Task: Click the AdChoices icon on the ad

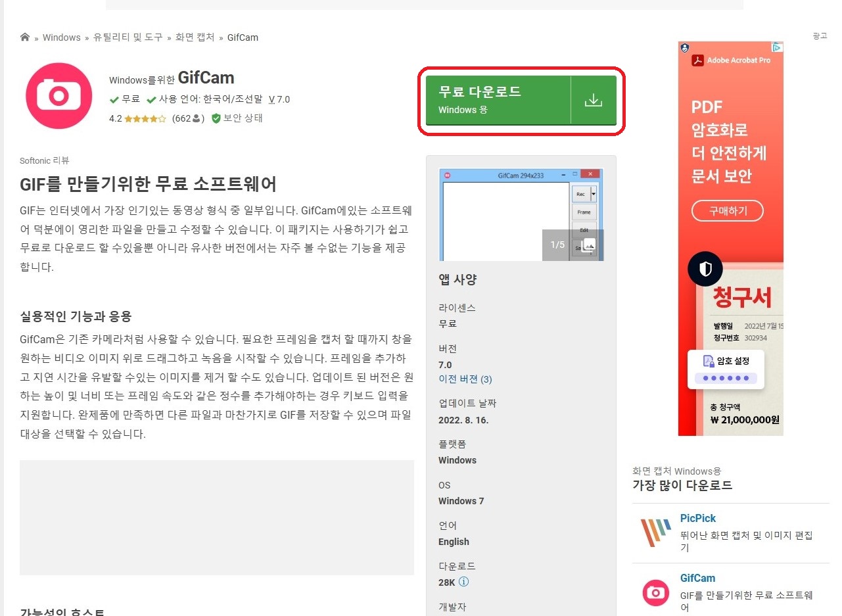Action: pyautogui.click(x=778, y=47)
